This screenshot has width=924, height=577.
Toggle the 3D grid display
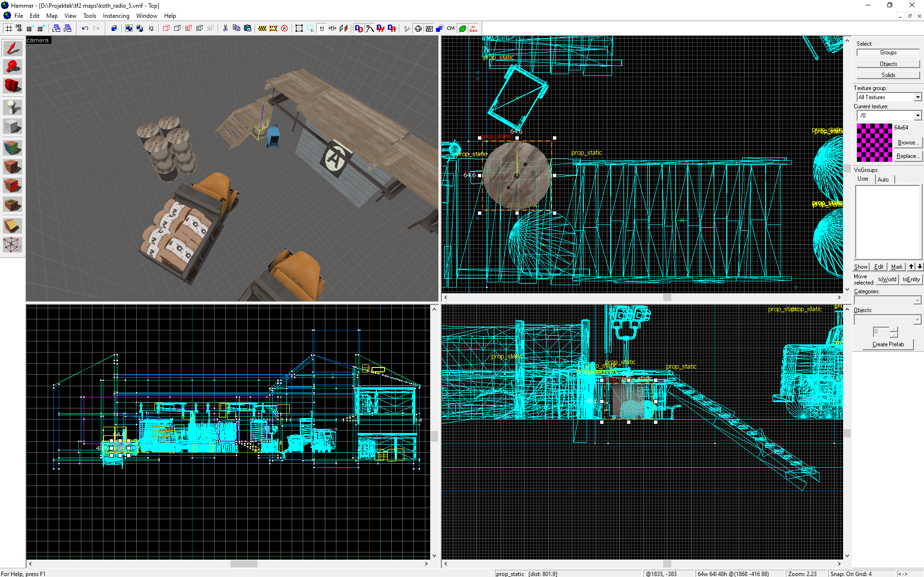[x=19, y=28]
